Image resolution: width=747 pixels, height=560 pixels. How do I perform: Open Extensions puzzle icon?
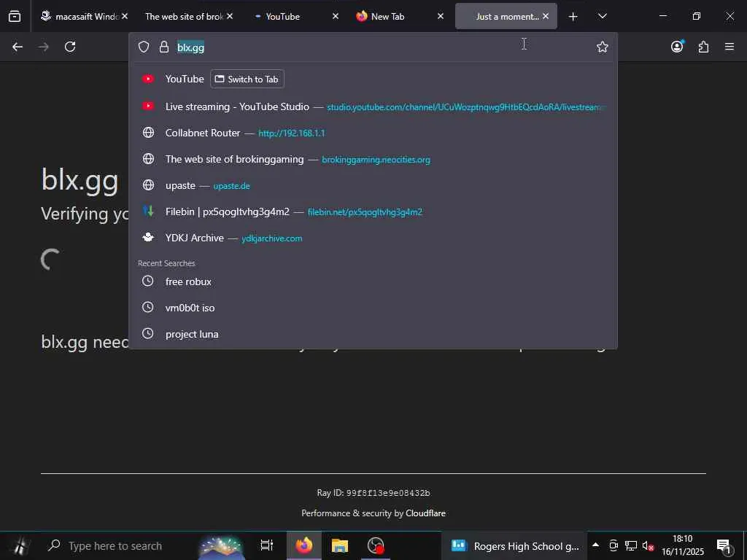[703, 47]
